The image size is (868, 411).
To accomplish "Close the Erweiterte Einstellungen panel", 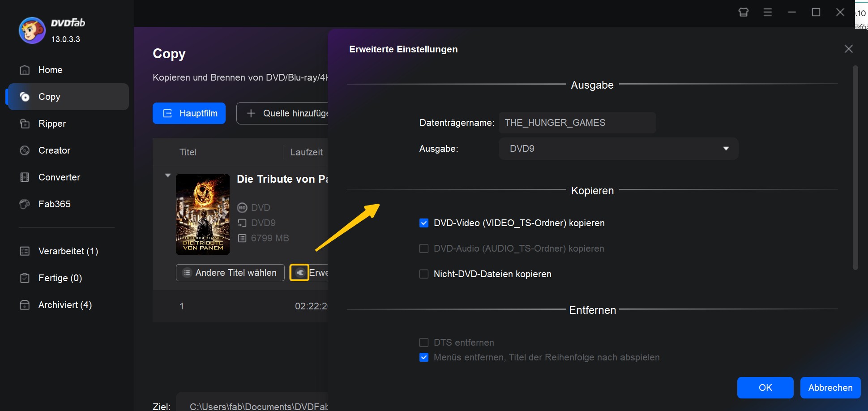I will [848, 49].
